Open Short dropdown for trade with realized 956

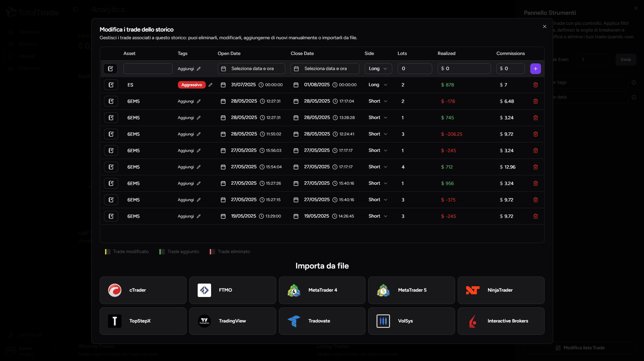point(378,183)
